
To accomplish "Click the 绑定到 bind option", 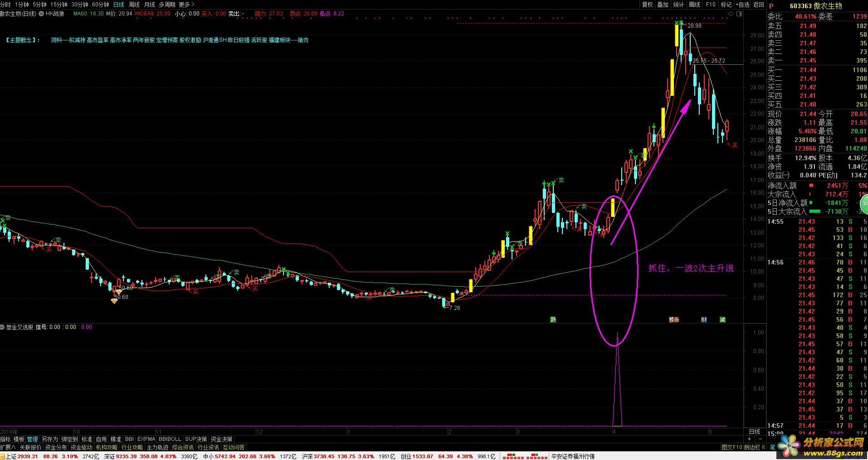I will [70, 439].
